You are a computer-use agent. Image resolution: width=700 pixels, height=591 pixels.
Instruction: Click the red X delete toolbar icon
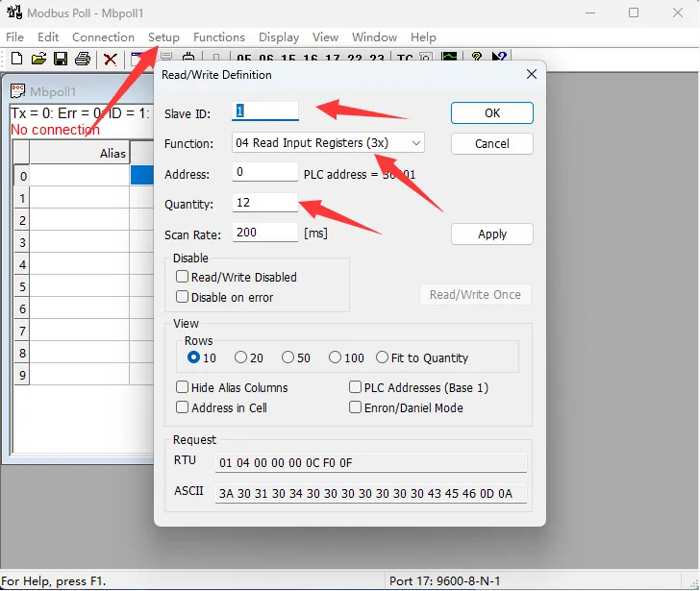tap(111, 59)
